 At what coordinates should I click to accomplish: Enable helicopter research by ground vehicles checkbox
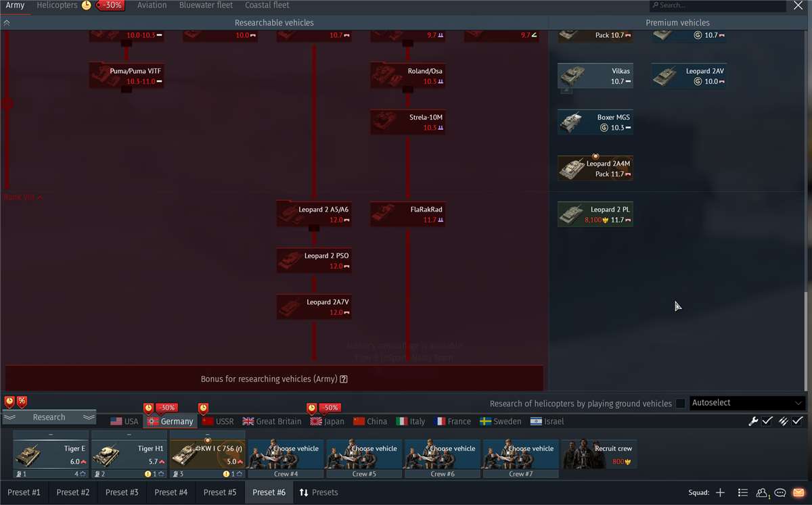click(x=681, y=404)
